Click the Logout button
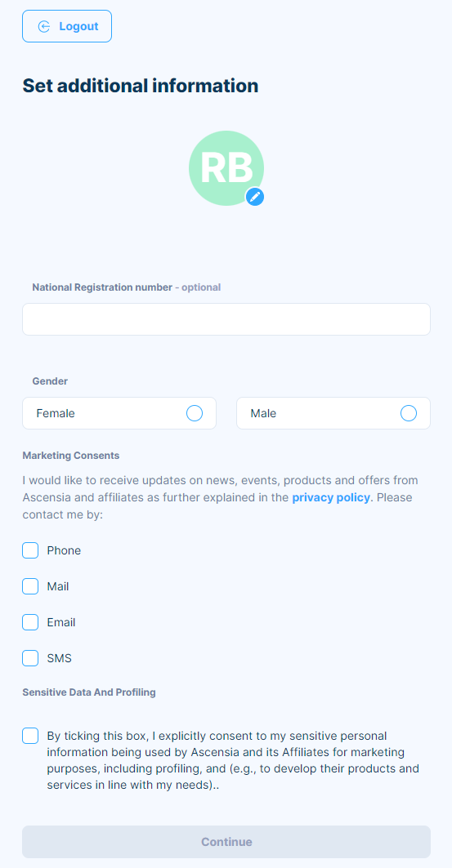 [67, 26]
